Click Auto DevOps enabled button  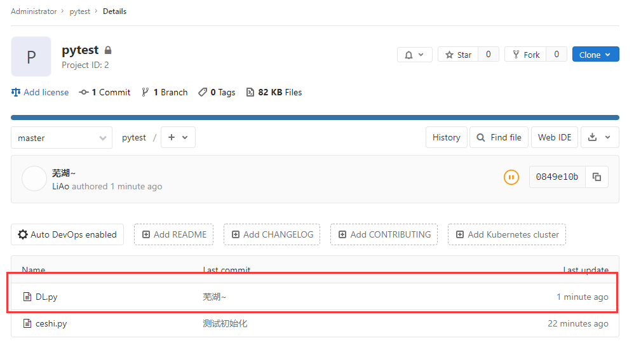[67, 234]
